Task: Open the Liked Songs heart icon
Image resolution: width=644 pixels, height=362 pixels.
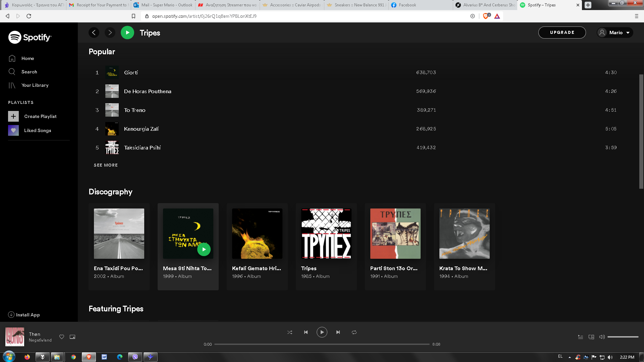Action: point(13,130)
